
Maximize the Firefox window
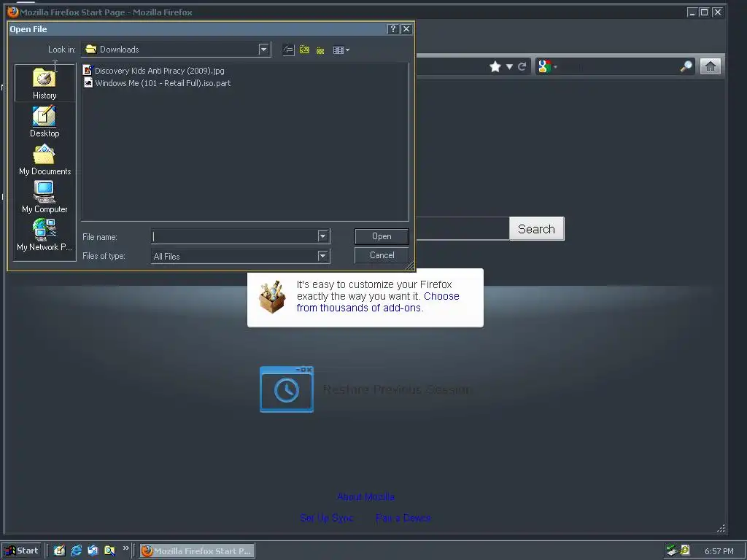pyautogui.click(x=704, y=12)
